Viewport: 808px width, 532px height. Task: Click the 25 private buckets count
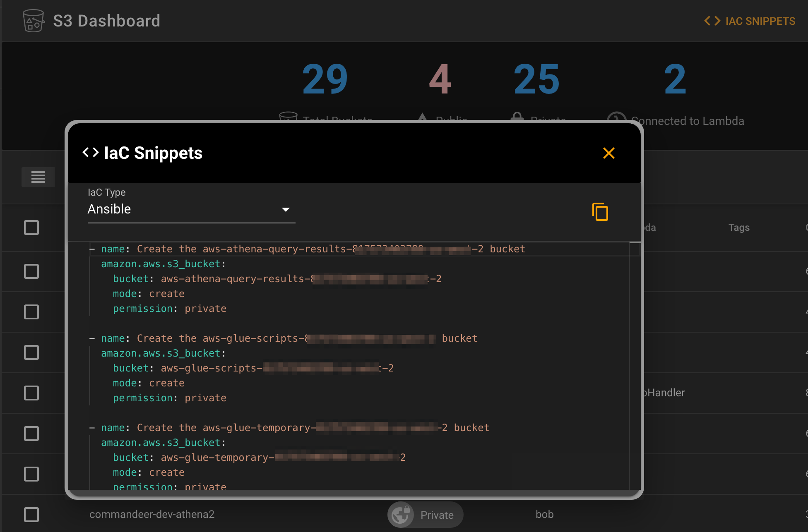tap(536, 79)
